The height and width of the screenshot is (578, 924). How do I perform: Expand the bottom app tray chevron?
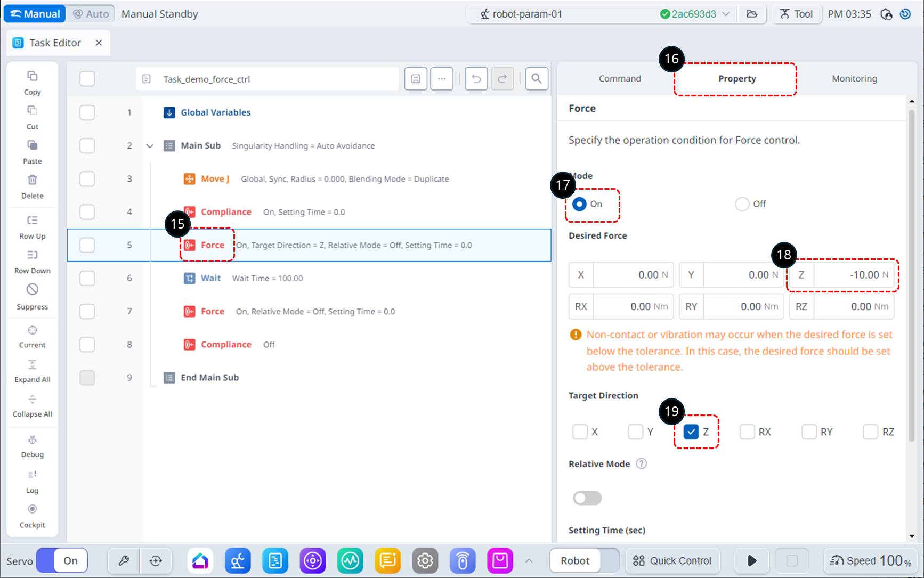(x=529, y=560)
